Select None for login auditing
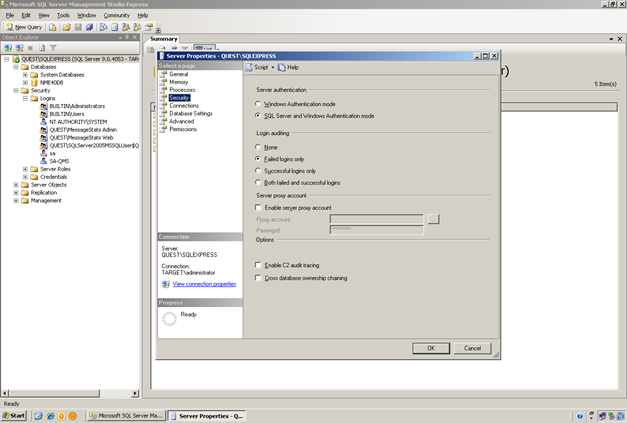 pyautogui.click(x=258, y=147)
